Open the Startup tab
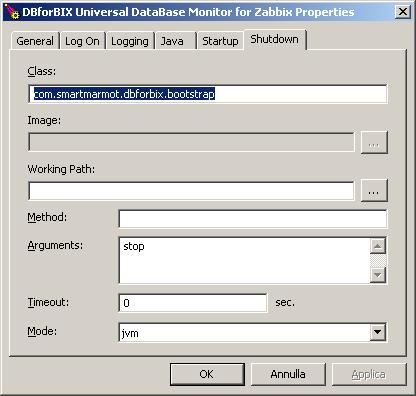 [x=220, y=41]
